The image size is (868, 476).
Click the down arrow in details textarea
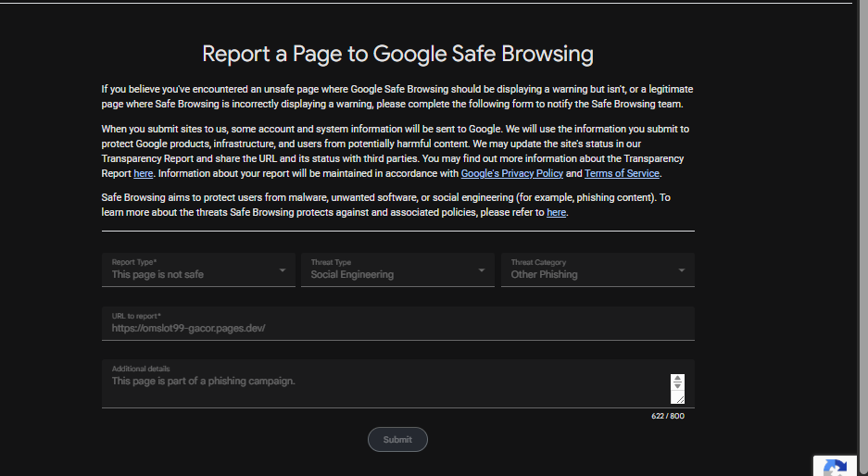click(677, 386)
